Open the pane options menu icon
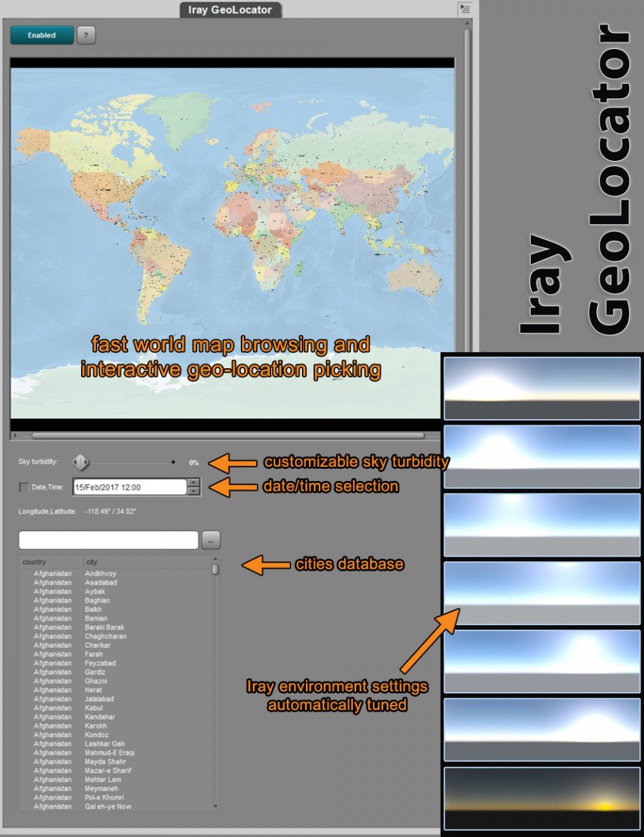 465,9
